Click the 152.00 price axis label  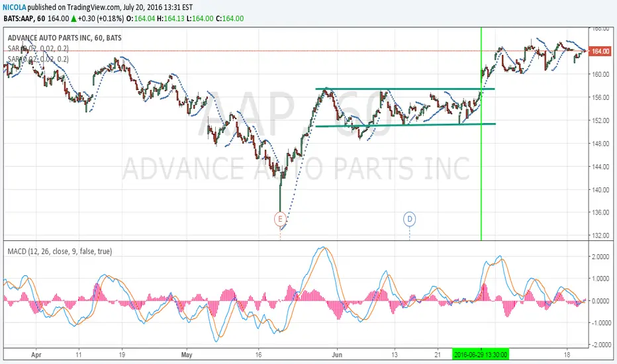600,120
